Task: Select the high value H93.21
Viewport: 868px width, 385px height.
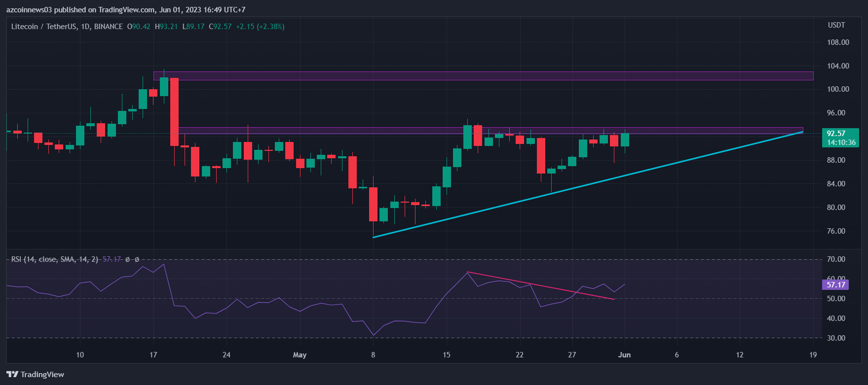Action: 166,27
